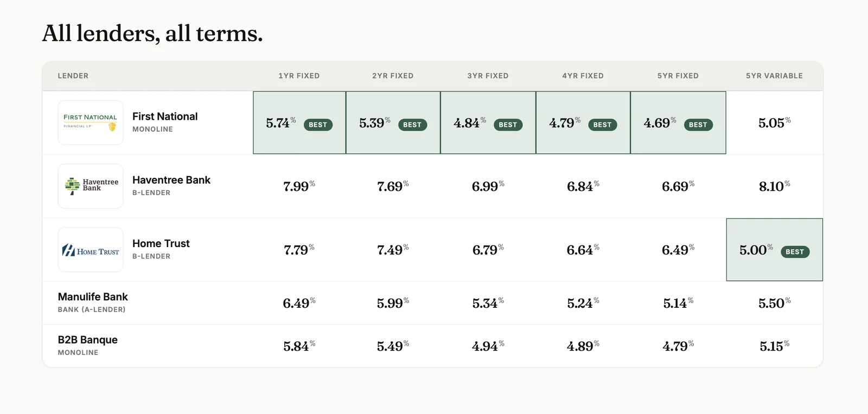The image size is (868, 414).
Task: Click BEST badge beside the 5.39% rate
Action: click(412, 125)
